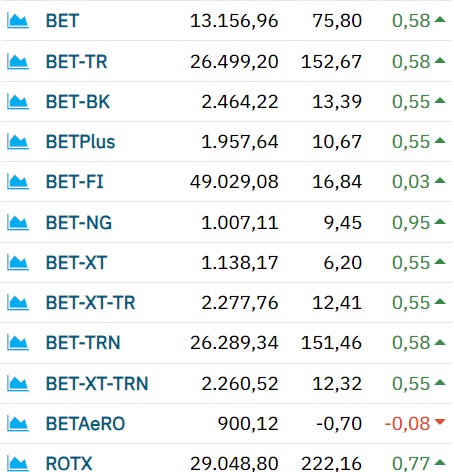Open the BET index link
The image size is (454, 472).
point(62,21)
